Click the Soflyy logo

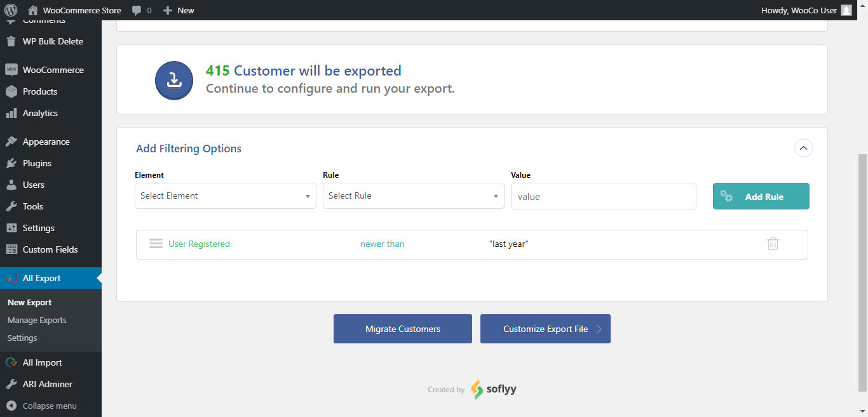pyautogui.click(x=494, y=389)
